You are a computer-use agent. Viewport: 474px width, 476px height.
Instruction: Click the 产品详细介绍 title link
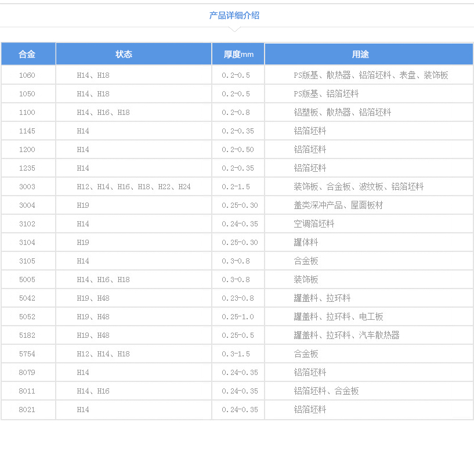pos(234,15)
